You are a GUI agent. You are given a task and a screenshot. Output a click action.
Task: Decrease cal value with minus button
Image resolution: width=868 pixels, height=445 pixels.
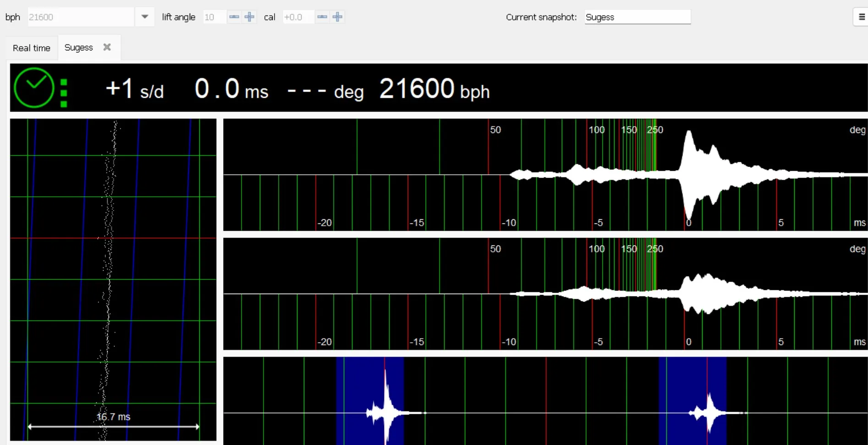322,17
